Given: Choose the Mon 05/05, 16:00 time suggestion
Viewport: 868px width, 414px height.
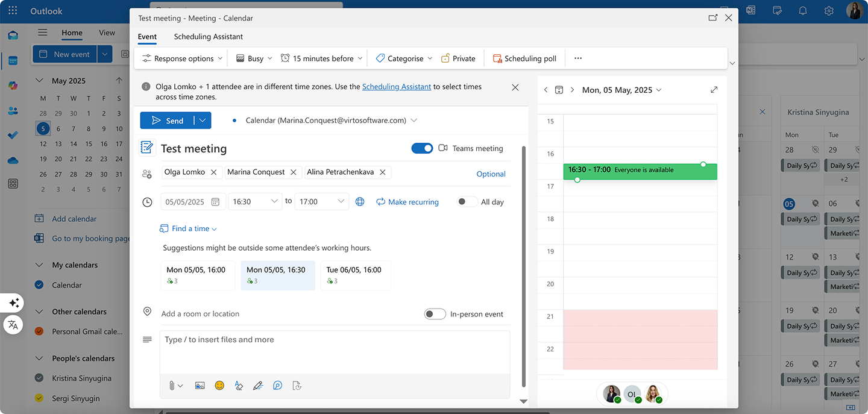Looking at the screenshot, I should pyautogui.click(x=198, y=275).
